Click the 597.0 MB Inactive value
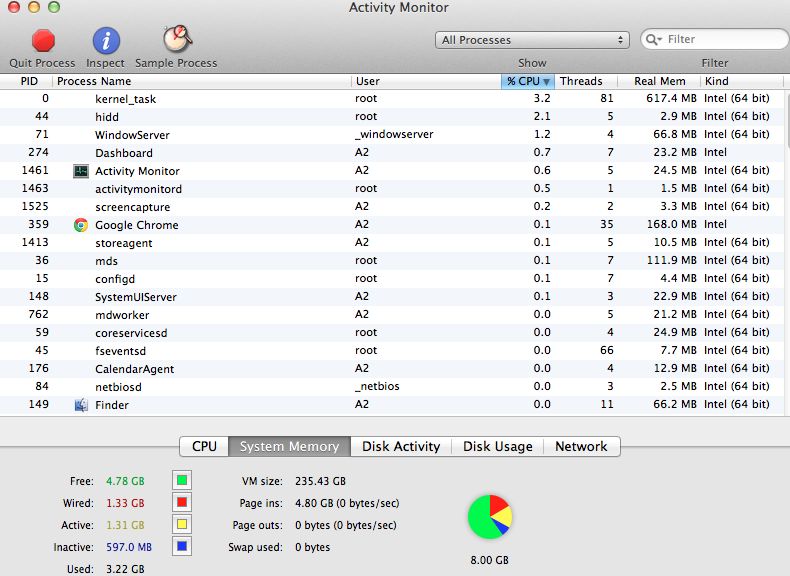Screen dimensions: 790x576 click(x=128, y=547)
